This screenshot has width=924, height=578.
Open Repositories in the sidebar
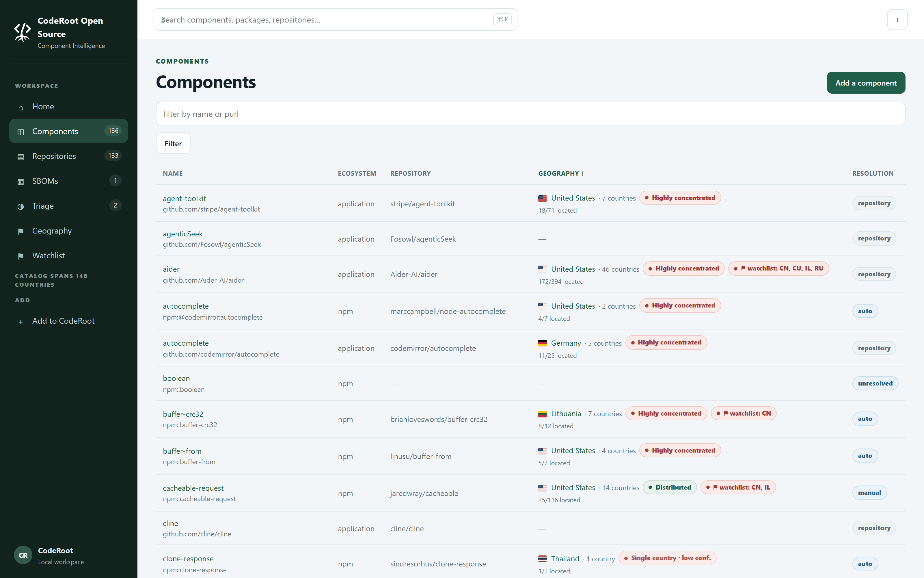[69, 156]
